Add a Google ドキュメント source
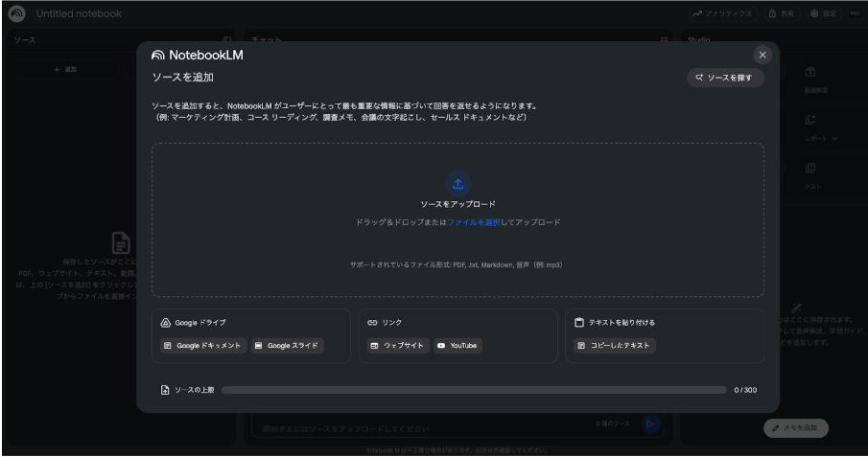 coord(203,346)
